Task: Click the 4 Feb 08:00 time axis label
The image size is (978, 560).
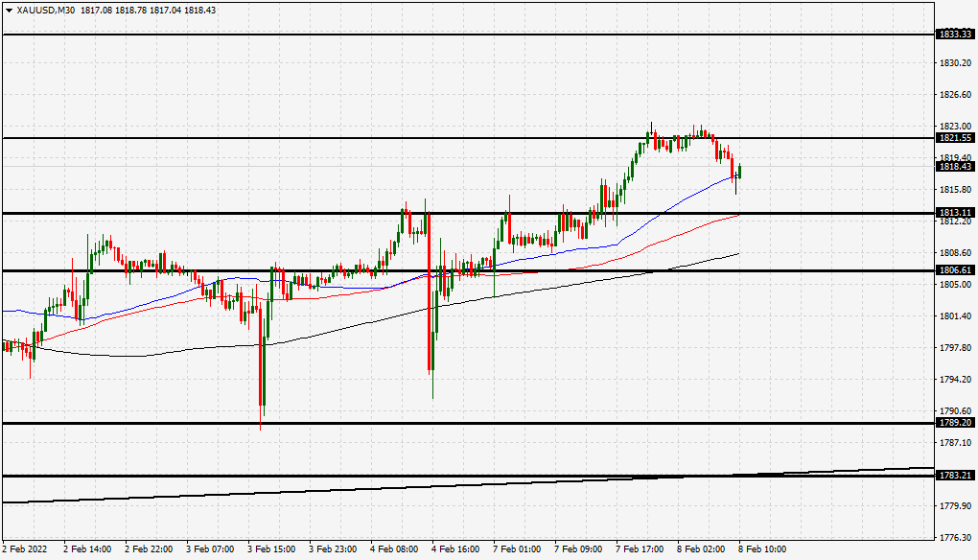Action: point(395,549)
